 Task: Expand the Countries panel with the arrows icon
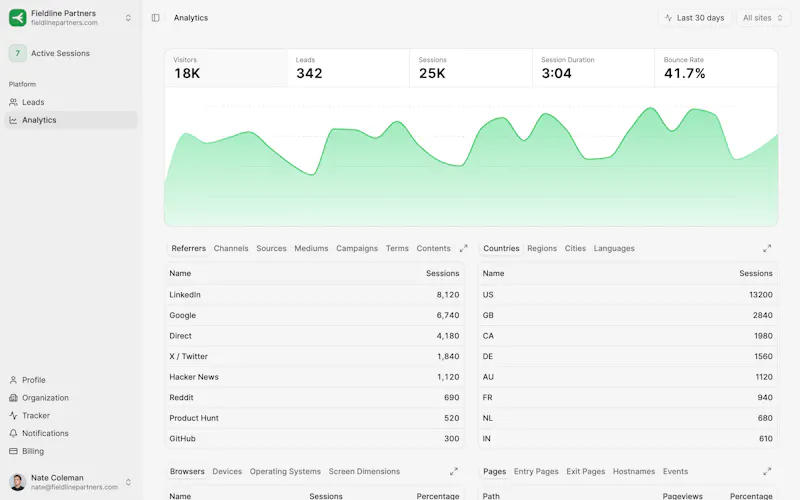point(767,248)
